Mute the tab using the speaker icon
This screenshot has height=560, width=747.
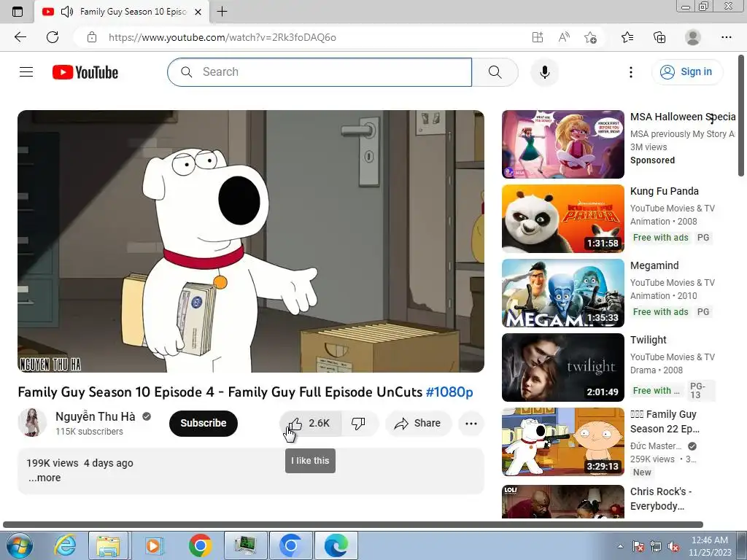point(67,12)
